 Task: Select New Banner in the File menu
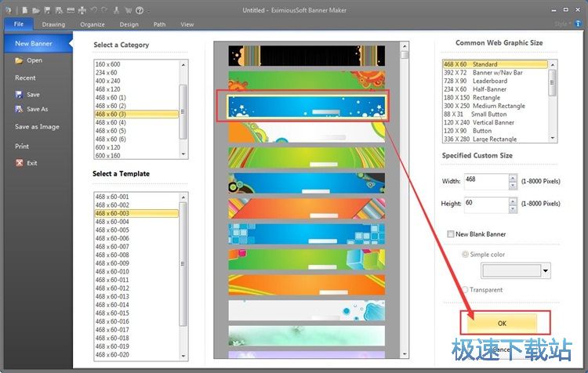coord(38,43)
